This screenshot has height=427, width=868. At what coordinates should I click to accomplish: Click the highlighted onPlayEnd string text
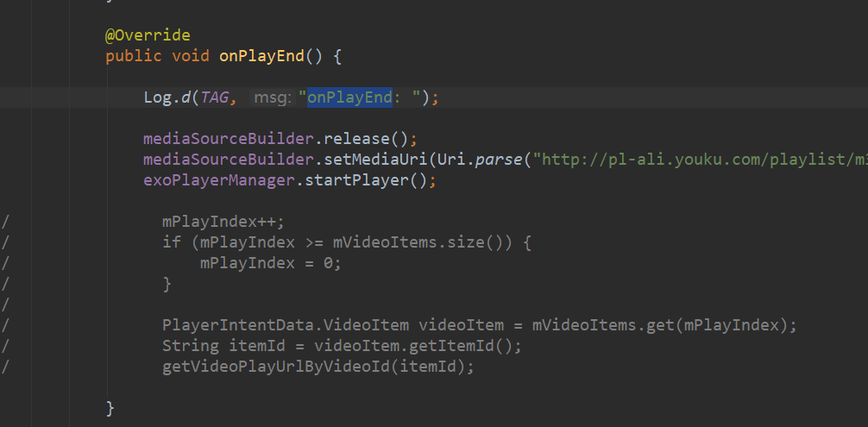pos(349,97)
